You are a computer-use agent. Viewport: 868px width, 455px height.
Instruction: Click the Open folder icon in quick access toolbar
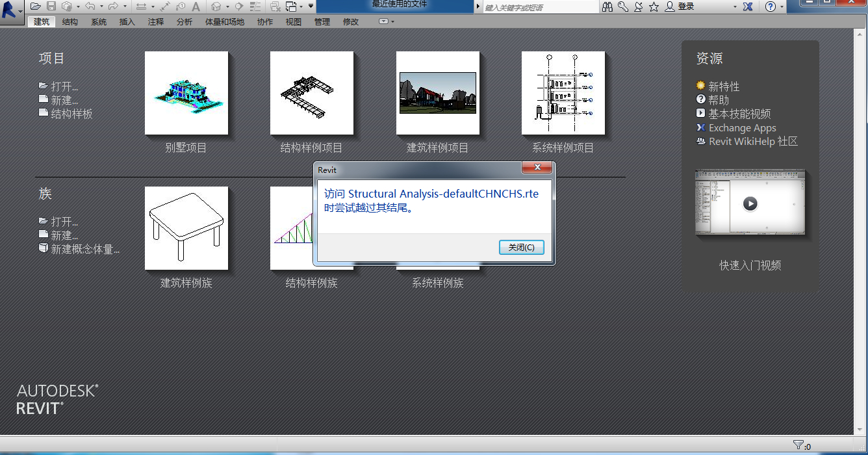tap(36, 6)
